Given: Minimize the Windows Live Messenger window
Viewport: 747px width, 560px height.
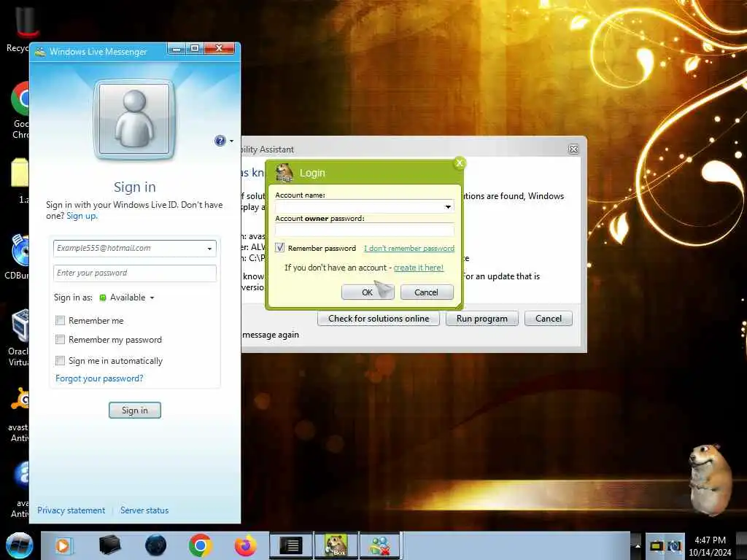Looking at the screenshot, I should pyautogui.click(x=177, y=49).
